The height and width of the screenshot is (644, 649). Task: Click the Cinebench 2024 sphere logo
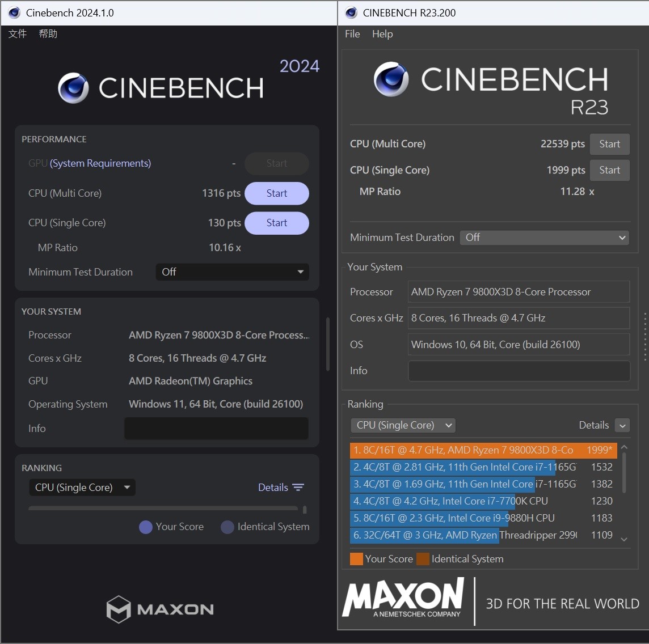[74, 88]
